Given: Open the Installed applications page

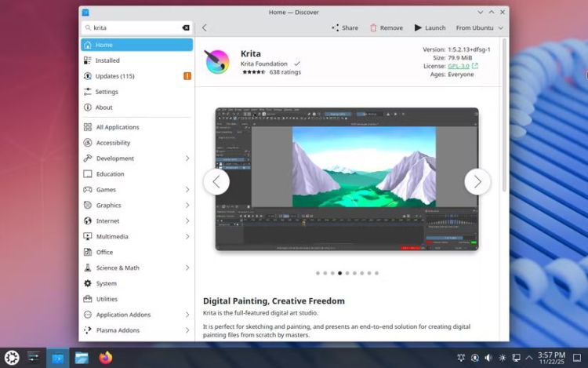Looking at the screenshot, I should pyautogui.click(x=107, y=60).
